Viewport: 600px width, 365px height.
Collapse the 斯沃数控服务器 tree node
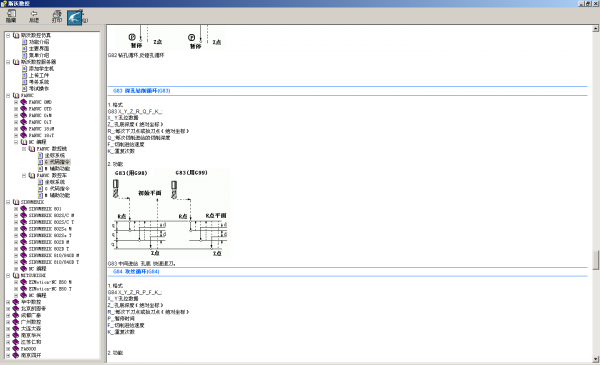tap(8, 62)
